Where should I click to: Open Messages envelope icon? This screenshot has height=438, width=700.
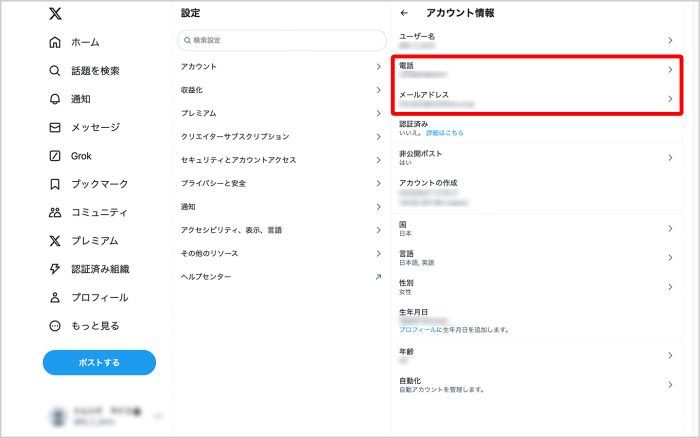pyautogui.click(x=55, y=128)
